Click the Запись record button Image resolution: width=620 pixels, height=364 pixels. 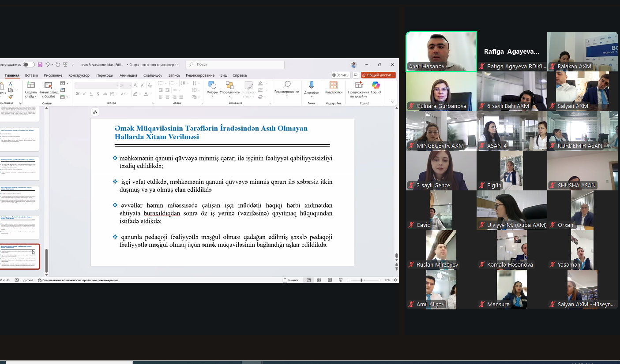pos(340,75)
